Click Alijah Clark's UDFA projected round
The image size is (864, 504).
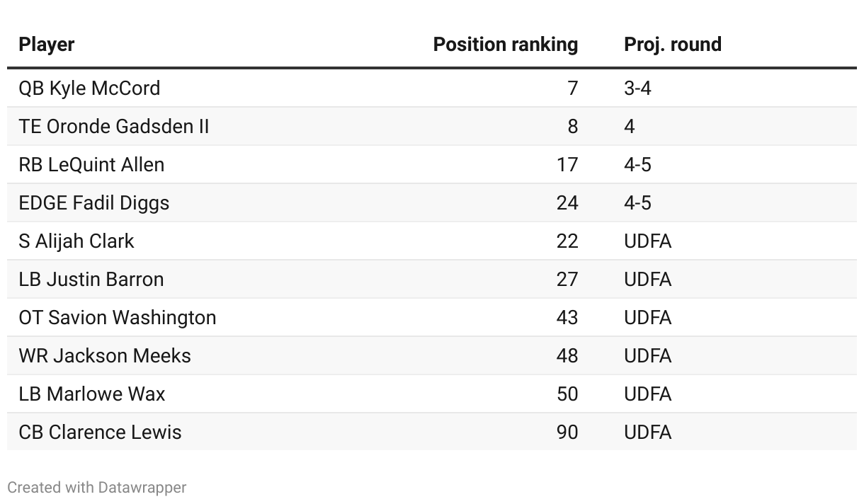pyautogui.click(x=647, y=241)
